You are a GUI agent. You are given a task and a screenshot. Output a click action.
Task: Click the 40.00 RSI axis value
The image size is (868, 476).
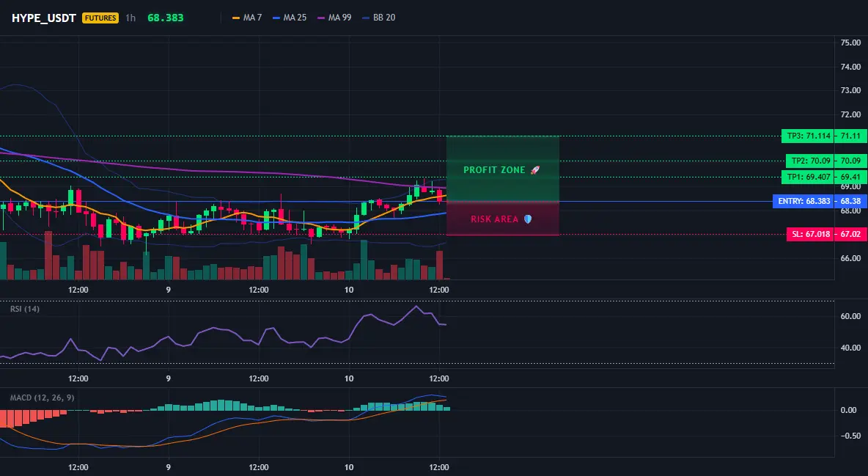tap(850, 348)
